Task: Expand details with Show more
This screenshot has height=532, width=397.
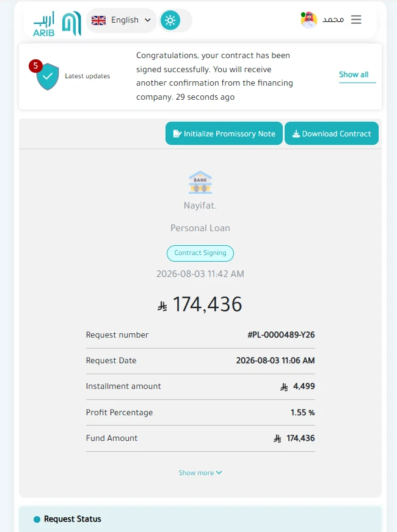Action: pyautogui.click(x=200, y=473)
